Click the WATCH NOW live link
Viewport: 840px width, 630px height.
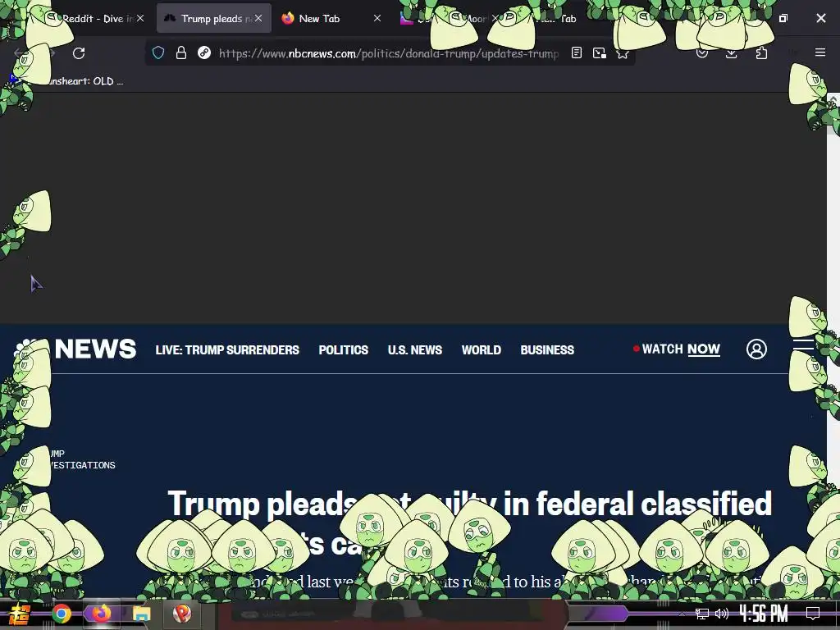coord(677,349)
